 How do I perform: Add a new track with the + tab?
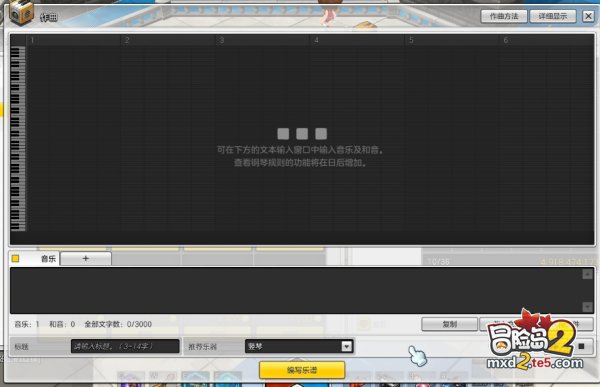pyautogui.click(x=86, y=259)
